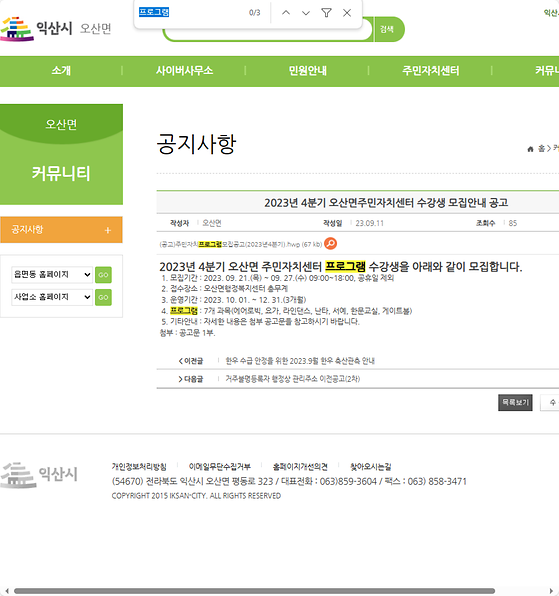This screenshot has height=596, width=559.
Task: Open the 사이버사무소 menu
Action: (x=184, y=71)
